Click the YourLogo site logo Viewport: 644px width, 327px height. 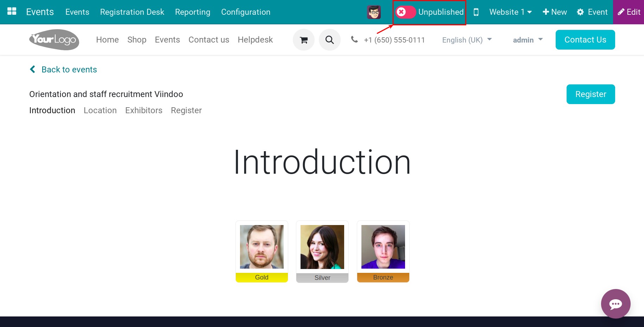pyautogui.click(x=54, y=40)
